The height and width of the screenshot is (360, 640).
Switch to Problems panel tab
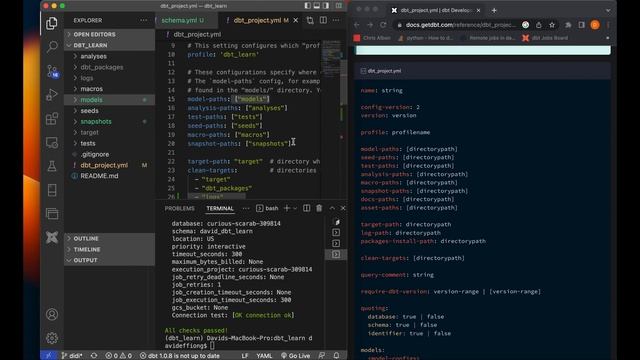coord(180,208)
